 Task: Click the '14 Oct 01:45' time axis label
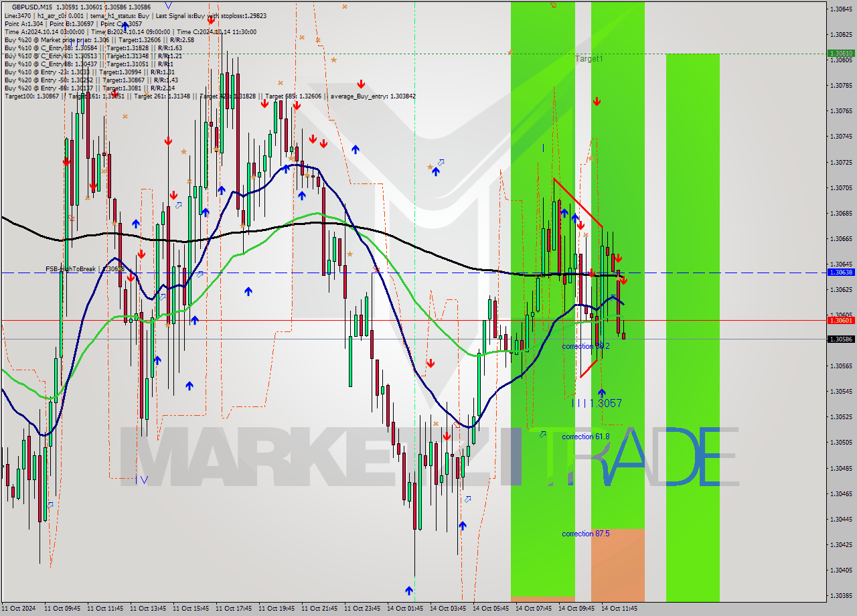point(405,609)
